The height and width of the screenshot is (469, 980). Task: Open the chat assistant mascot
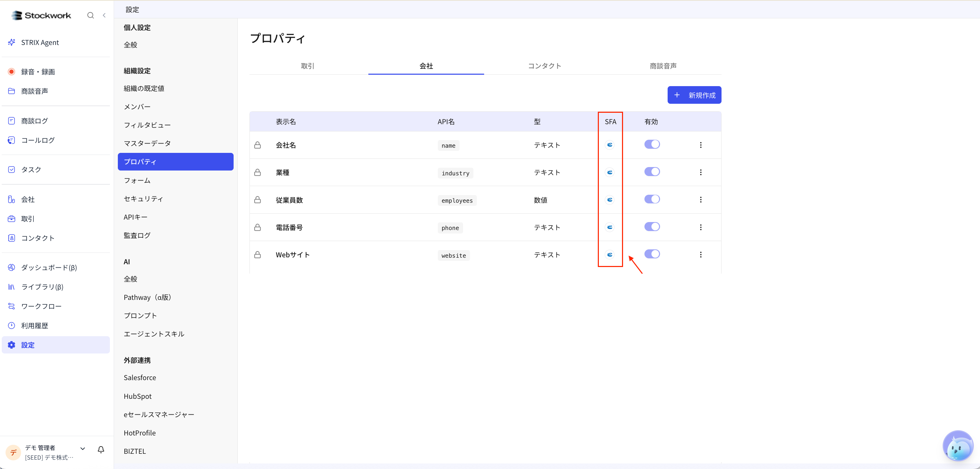click(x=958, y=446)
